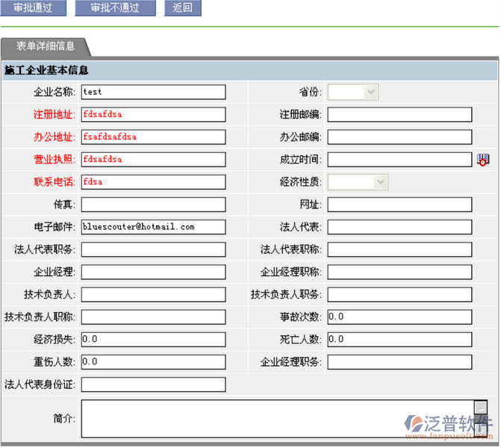Click the 审批通过 button
Image resolution: width=501 pixels, height=448 pixels.
click(33, 8)
